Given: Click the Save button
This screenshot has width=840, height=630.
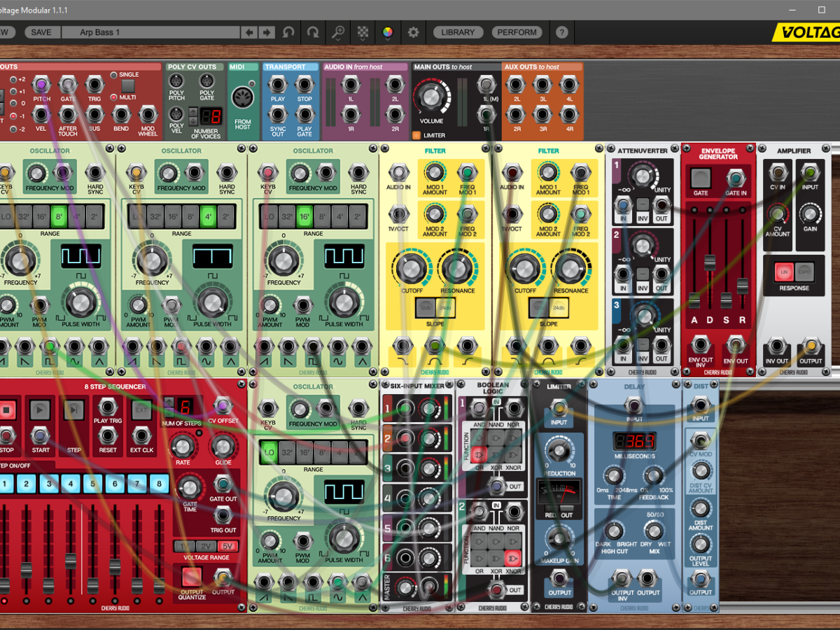Looking at the screenshot, I should [41, 32].
